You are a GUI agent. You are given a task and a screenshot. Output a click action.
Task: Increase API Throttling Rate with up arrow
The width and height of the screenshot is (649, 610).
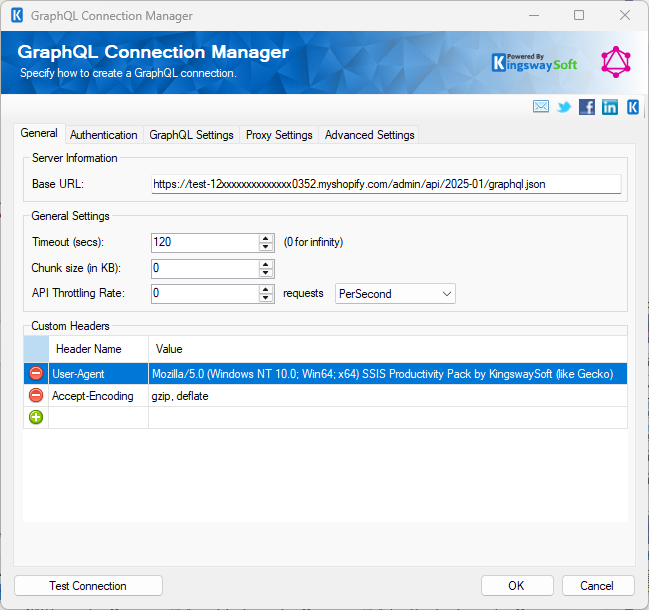[x=266, y=289]
